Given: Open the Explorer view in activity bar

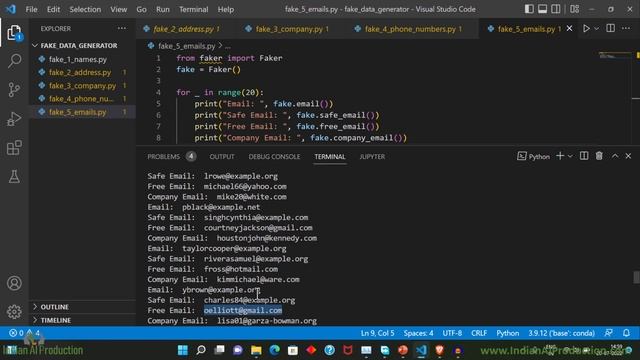Looking at the screenshot, I should click(x=14, y=33).
